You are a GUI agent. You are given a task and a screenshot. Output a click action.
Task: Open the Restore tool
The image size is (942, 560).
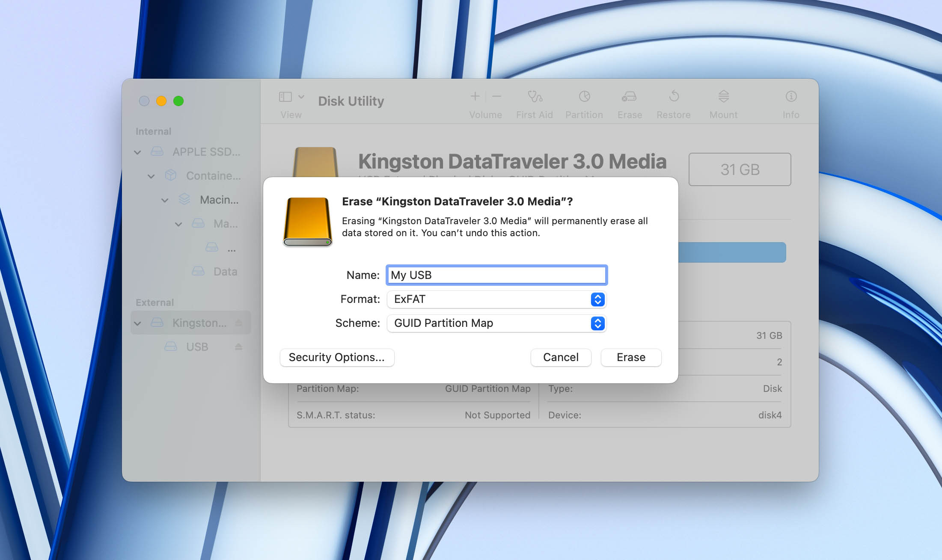coord(673,103)
